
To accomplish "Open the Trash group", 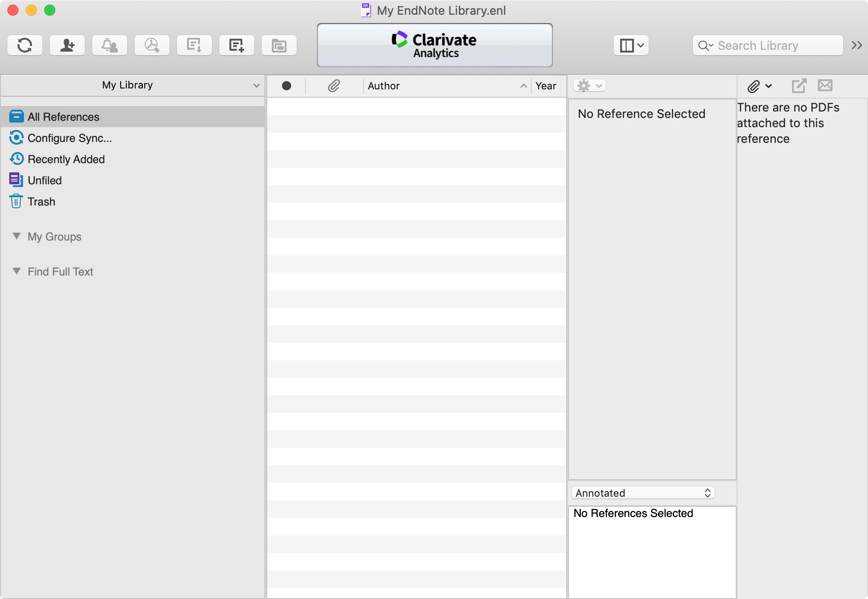I will (41, 202).
